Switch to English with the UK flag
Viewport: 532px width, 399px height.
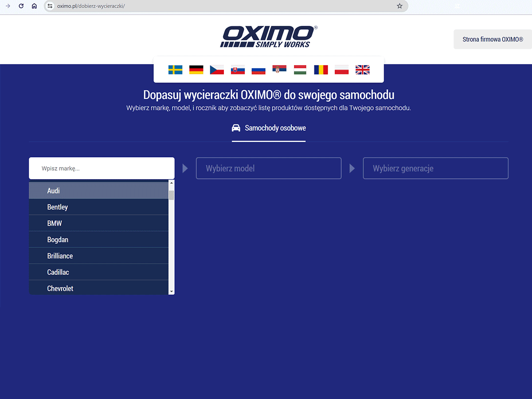[363, 70]
